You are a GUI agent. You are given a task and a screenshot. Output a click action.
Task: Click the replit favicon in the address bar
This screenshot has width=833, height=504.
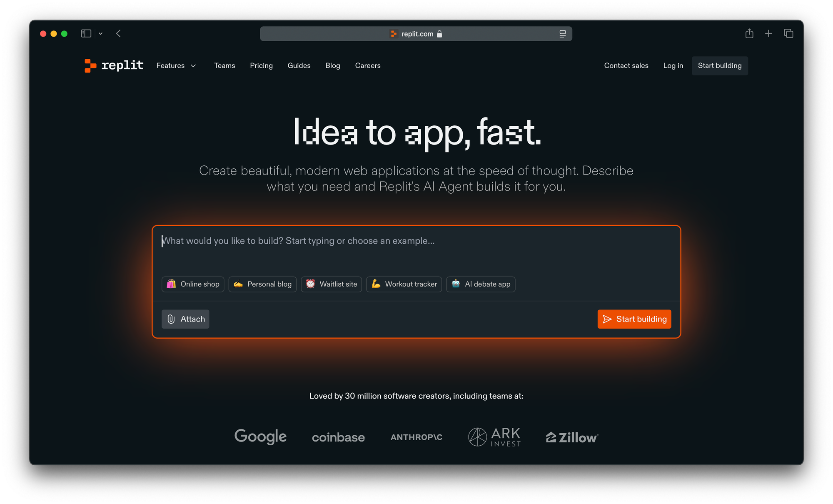click(x=394, y=34)
